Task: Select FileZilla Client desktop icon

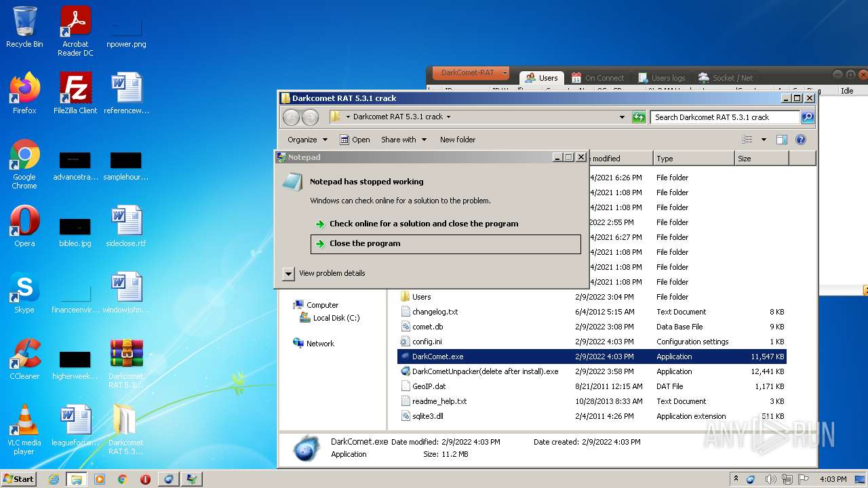Action: tap(75, 94)
